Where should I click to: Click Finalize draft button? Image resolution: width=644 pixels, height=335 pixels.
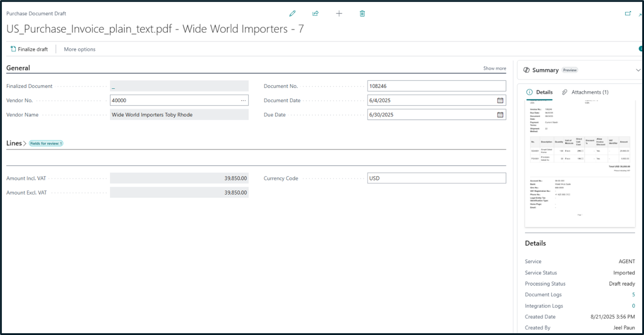click(29, 49)
